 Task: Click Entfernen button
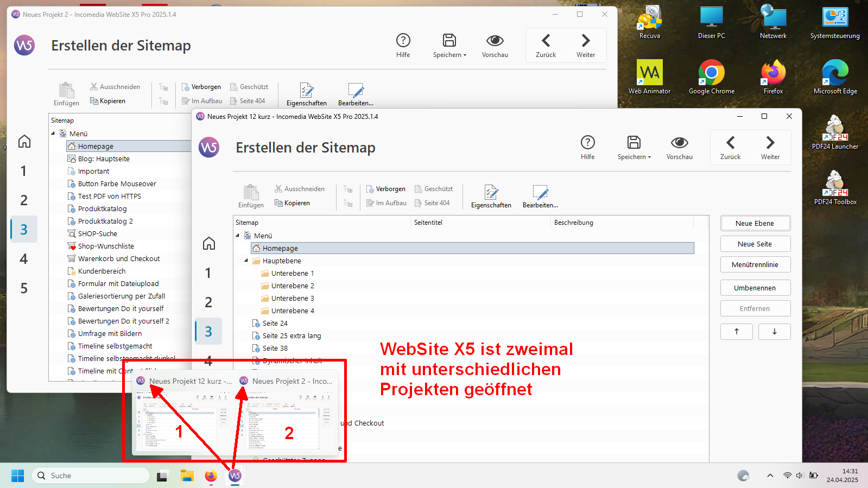(x=755, y=308)
